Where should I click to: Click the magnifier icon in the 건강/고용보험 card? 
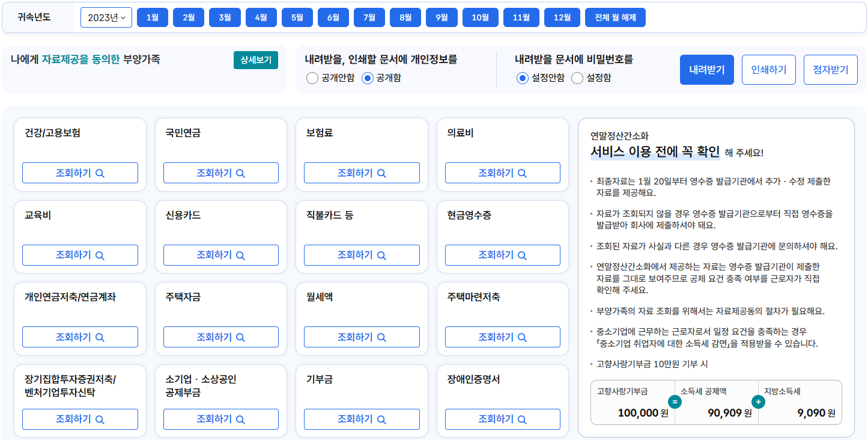100,173
